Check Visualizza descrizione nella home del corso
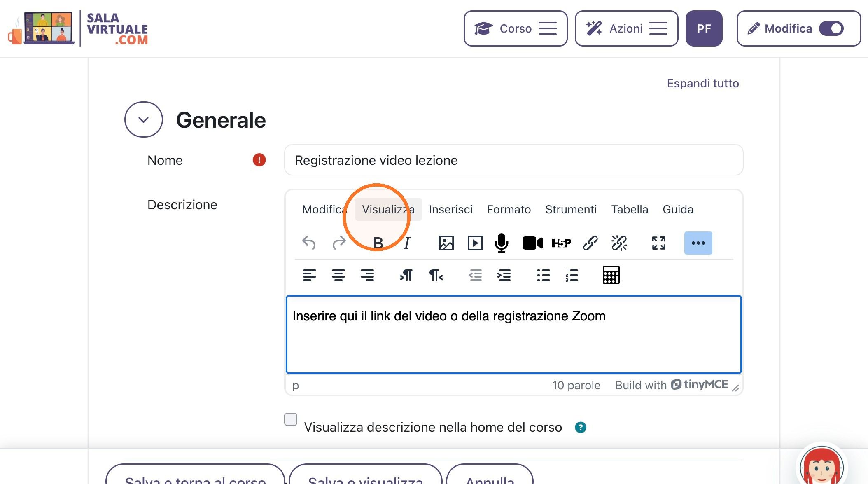 (291, 419)
